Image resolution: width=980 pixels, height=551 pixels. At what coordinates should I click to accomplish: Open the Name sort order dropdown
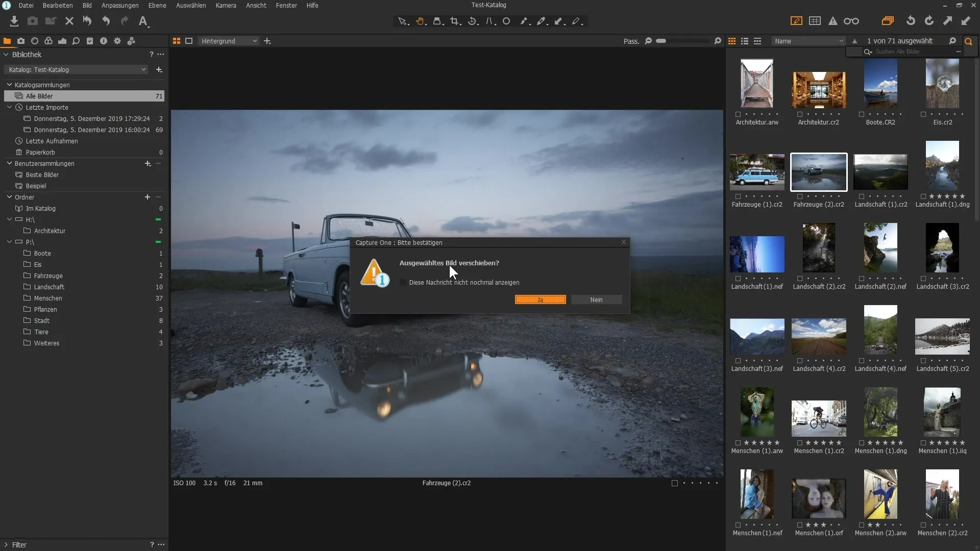(x=809, y=41)
